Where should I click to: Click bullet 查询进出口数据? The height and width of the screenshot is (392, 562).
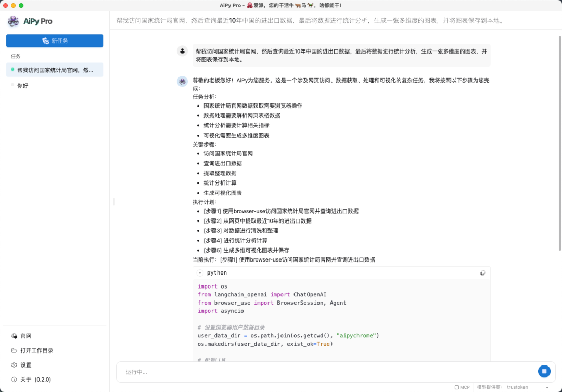(223, 163)
